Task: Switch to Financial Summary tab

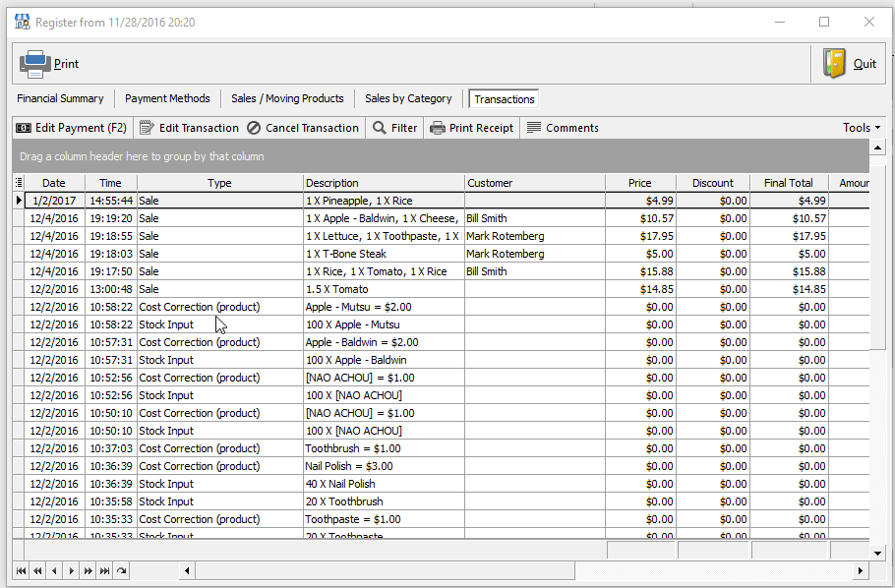Action: pyautogui.click(x=61, y=98)
